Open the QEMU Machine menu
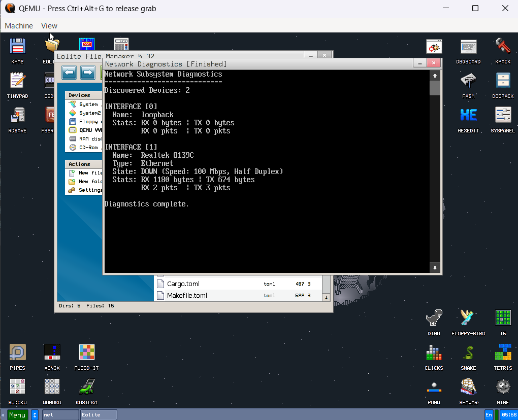 pyautogui.click(x=19, y=26)
